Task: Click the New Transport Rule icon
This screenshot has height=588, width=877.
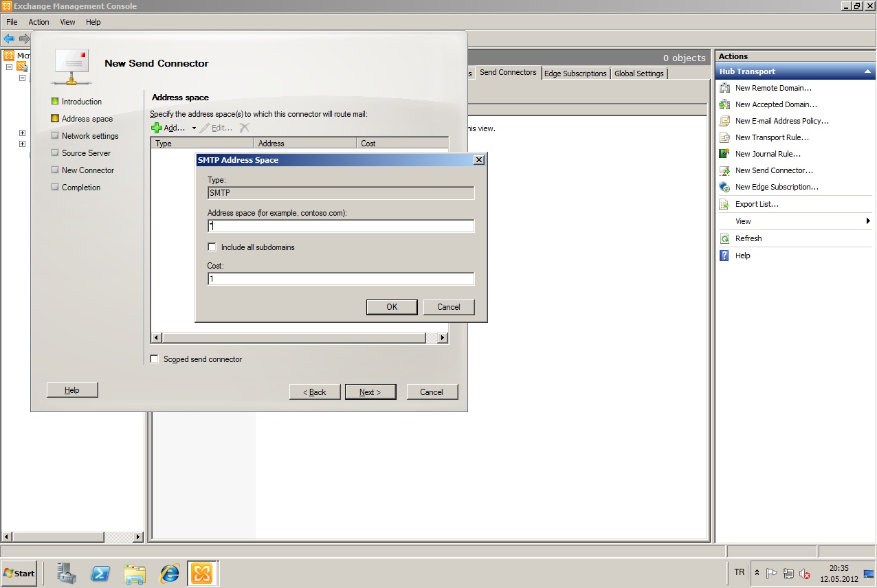Action: pyautogui.click(x=724, y=137)
